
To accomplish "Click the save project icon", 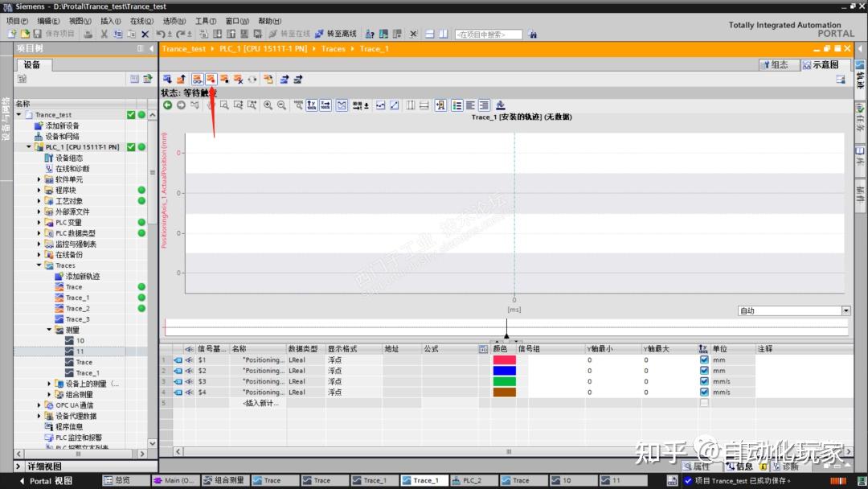I will [x=38, y=34].
